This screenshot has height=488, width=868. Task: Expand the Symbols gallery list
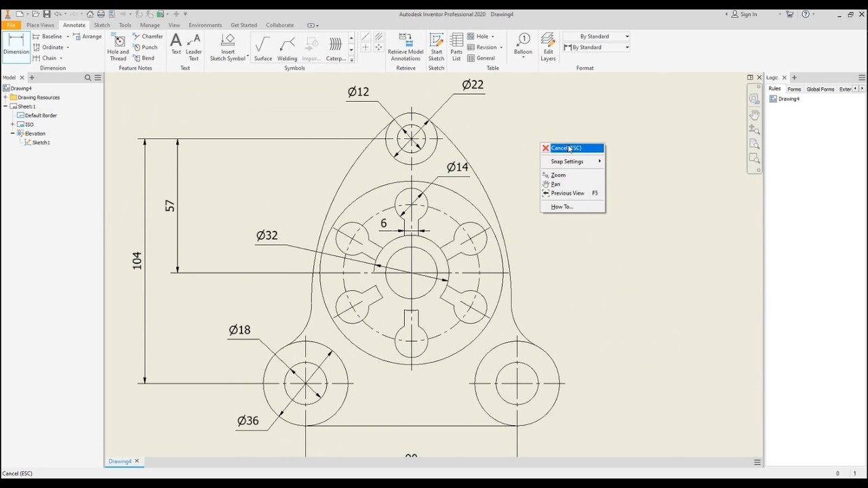tap(351, 60)
